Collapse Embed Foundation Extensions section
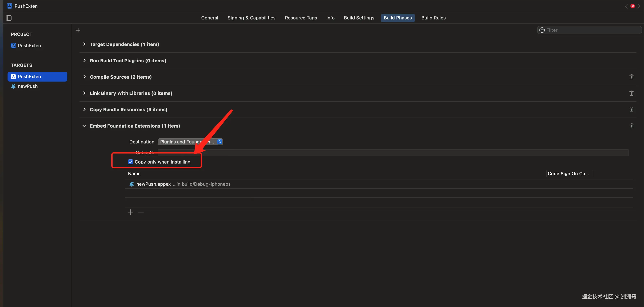The width and height of the screenshot is (644, 307). [84, 126]
